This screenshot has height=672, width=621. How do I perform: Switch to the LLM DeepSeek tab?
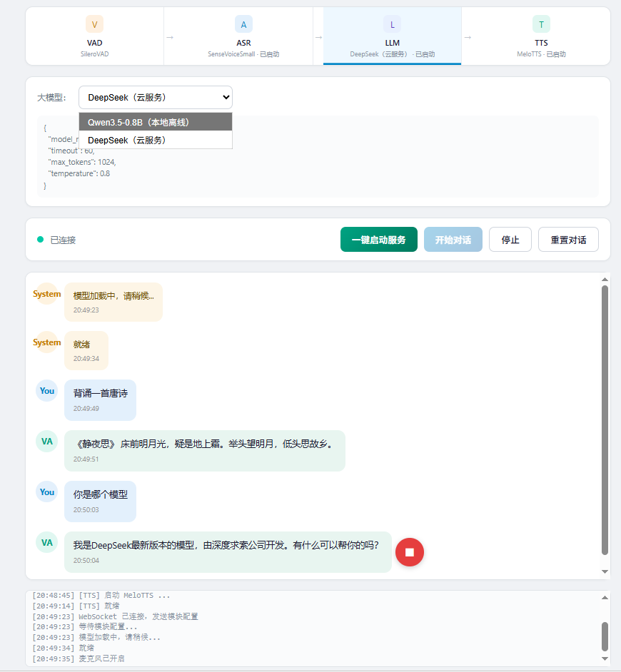coord(393,36)
